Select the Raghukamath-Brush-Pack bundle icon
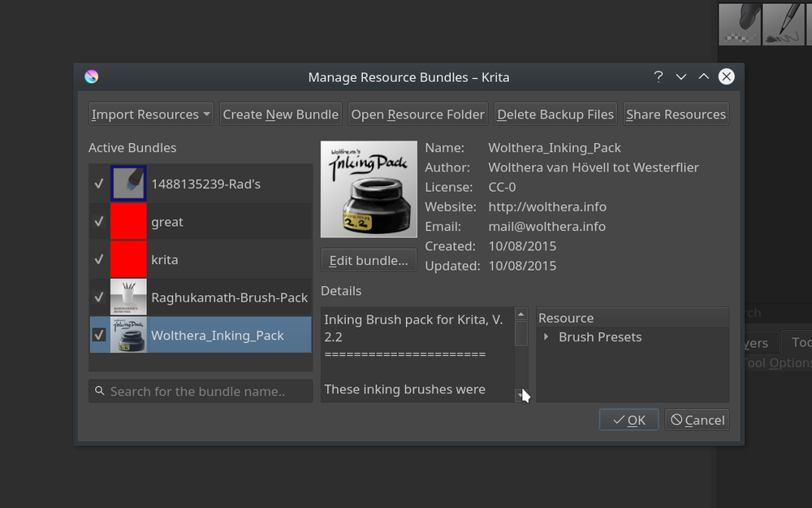This screenshot has height=508, width=812. 128,297
